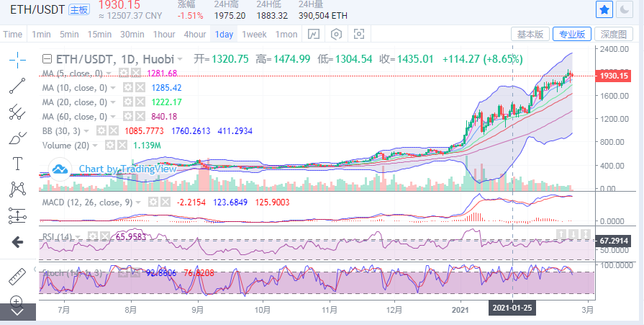Click the 2400.00 price scale label
The image size is (644, 325).
pos(614,49)
